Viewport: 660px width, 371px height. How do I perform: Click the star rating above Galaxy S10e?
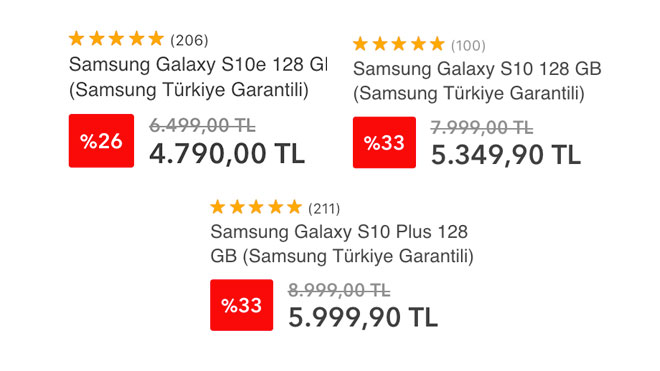[x=116, y=39]
